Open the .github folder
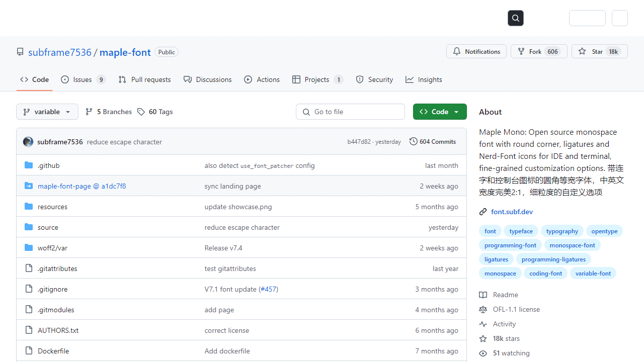The width and height of the screenshot is (644, 362). coord(49,165)
